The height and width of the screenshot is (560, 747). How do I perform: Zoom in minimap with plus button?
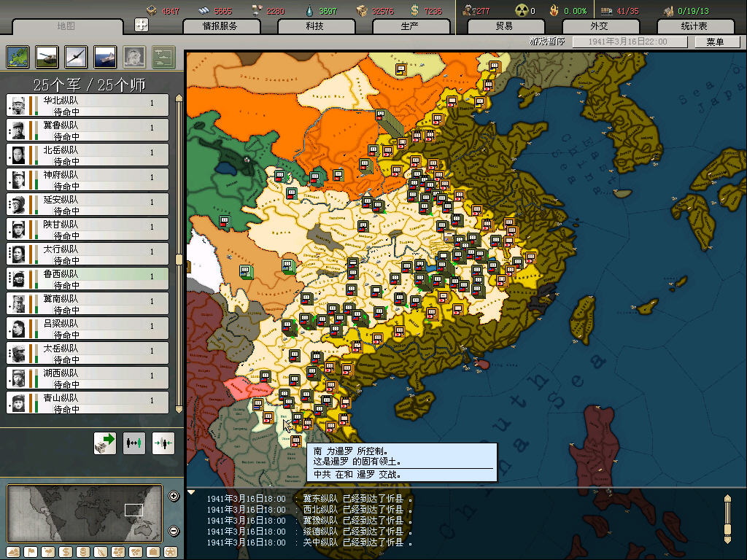(x=174, y=496)
